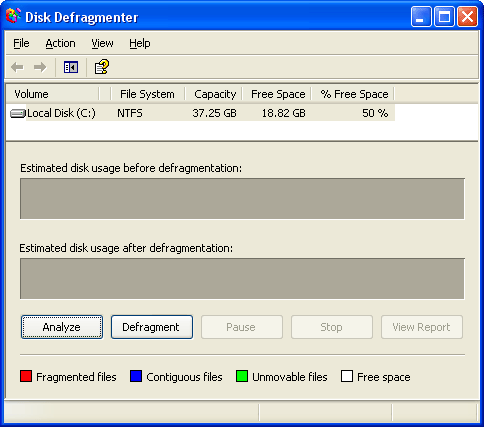Click the Contiguous files legend label
The width and height of the screenshot is (484, 427).
184,377
